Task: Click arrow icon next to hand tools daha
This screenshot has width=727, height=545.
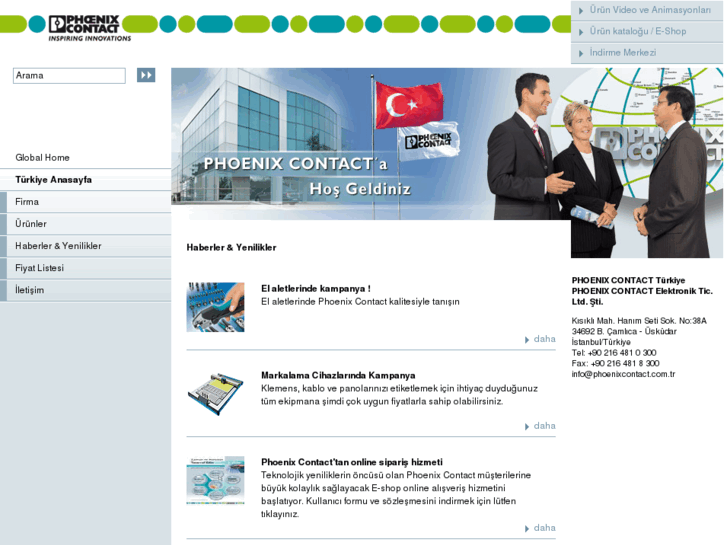Action: coord(527,340)
